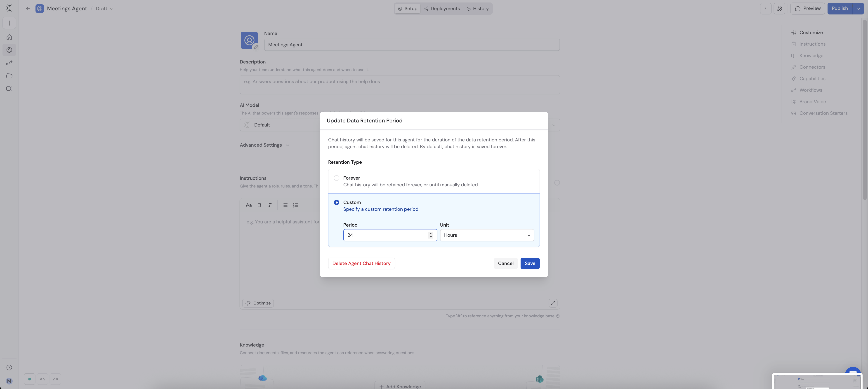Click the Meetings Agent avatar in header
The height and width of the screenshot is (389, 868).
tap(39, 8)
